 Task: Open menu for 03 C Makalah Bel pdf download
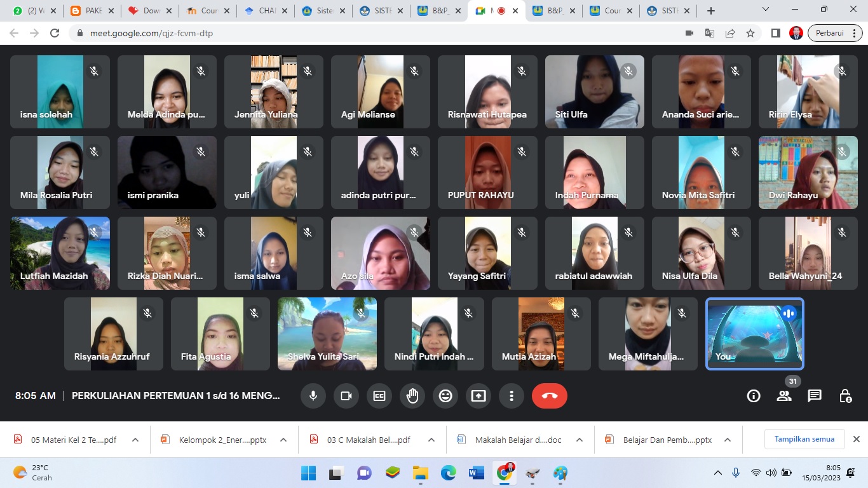point(431,440)
